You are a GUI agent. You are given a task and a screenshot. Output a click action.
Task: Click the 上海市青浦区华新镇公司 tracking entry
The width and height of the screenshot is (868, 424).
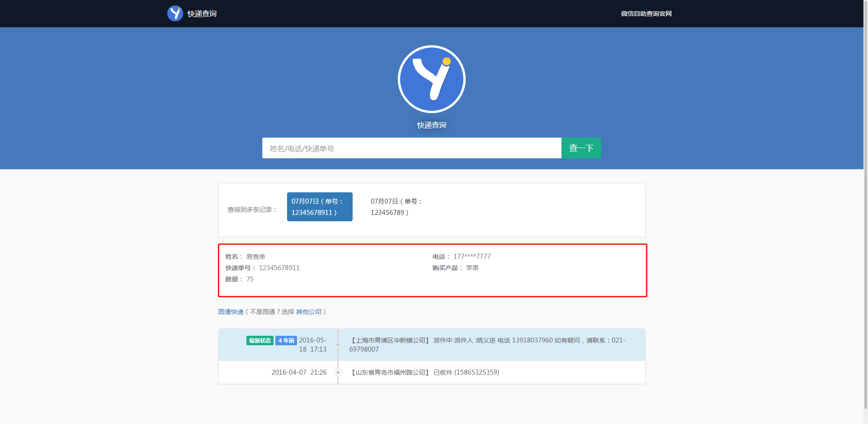point(487,344)
